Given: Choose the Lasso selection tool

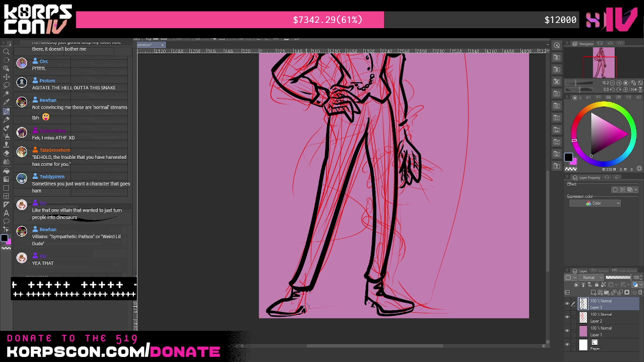Looking at the screenshot, I should click(x=7, y=85).
